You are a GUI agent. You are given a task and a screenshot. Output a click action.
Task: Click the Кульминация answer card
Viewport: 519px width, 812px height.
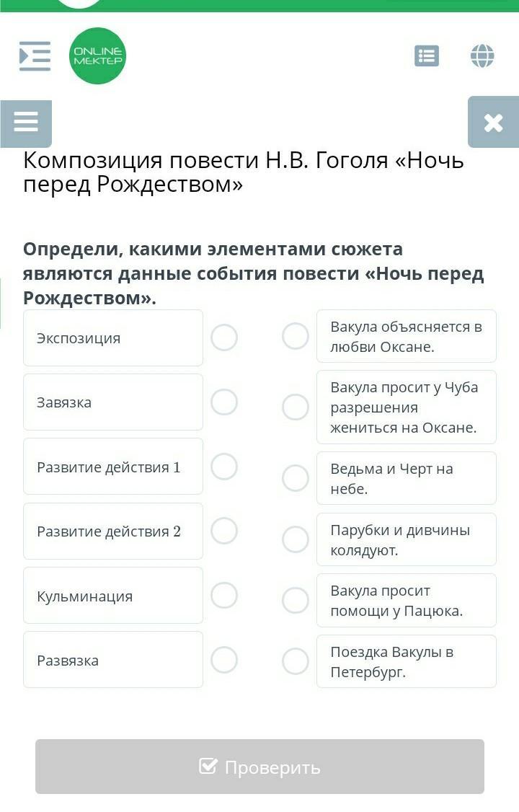pyautogui.click(x=112, y=596)
